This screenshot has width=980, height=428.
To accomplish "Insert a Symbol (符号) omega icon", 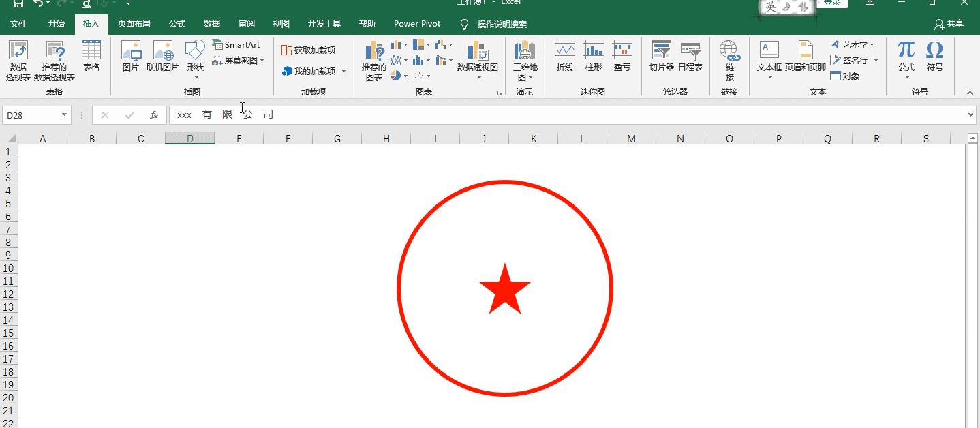I will (935, 57).
